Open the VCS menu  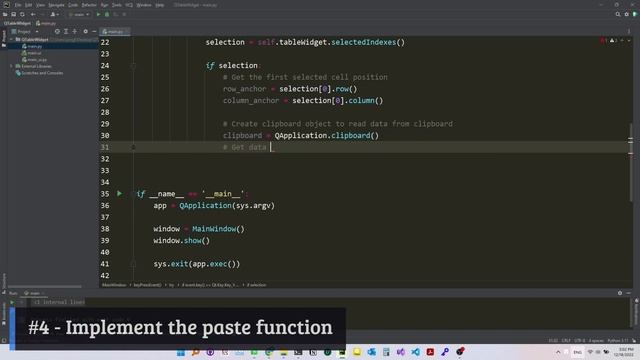click(129, 5)
